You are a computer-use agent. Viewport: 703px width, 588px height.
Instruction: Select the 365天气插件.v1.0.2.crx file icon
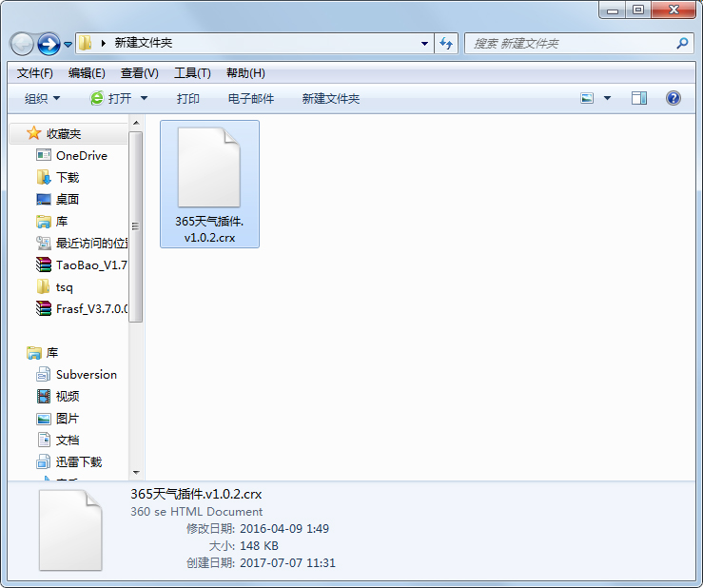209,167
